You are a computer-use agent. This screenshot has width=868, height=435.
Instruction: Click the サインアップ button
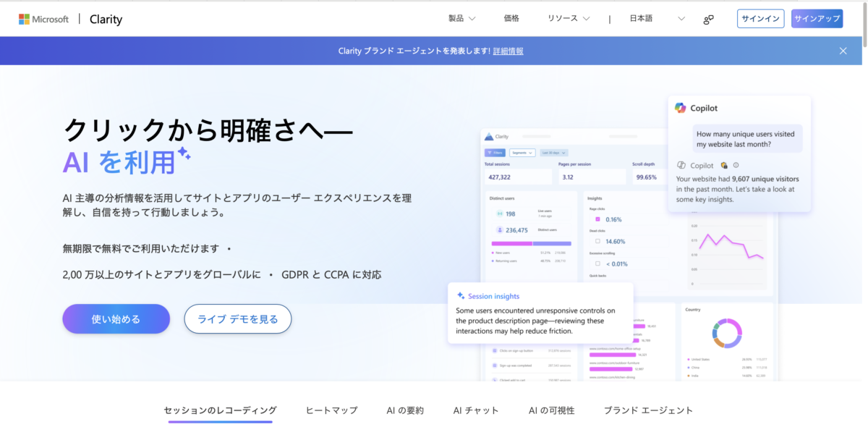pos(817,19)
